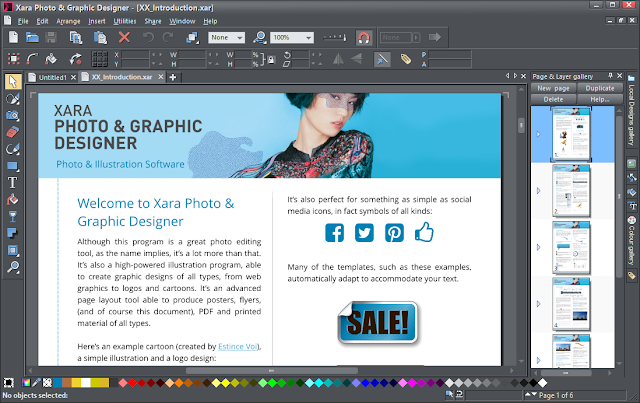This screenshot has width=640, height=403.
Task: Click the flip horizontal icon
Action: tap(338, 59)
